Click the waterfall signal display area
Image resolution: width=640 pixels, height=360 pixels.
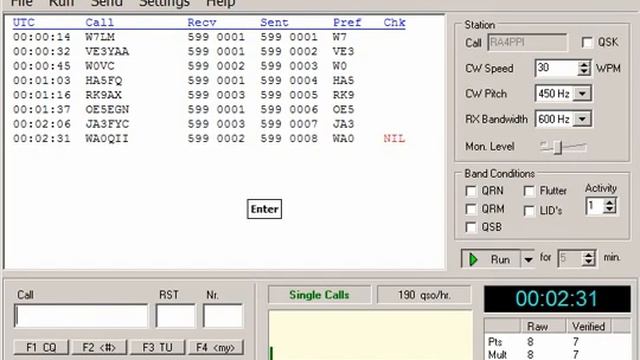coord(370,336)
